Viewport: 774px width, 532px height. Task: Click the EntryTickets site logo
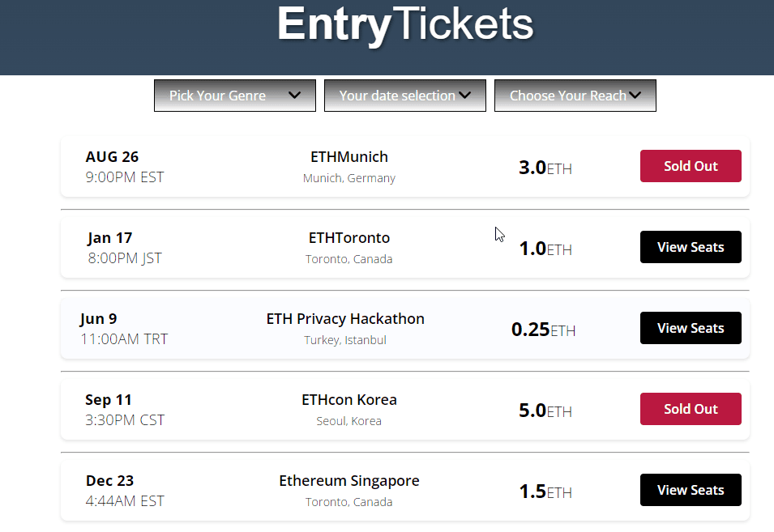(x=405, y=24)
